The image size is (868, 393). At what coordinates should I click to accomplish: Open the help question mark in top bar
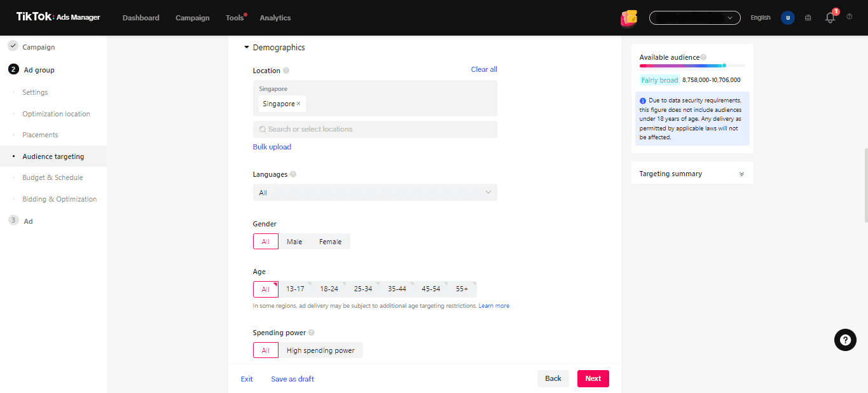[x=850, y=18]
